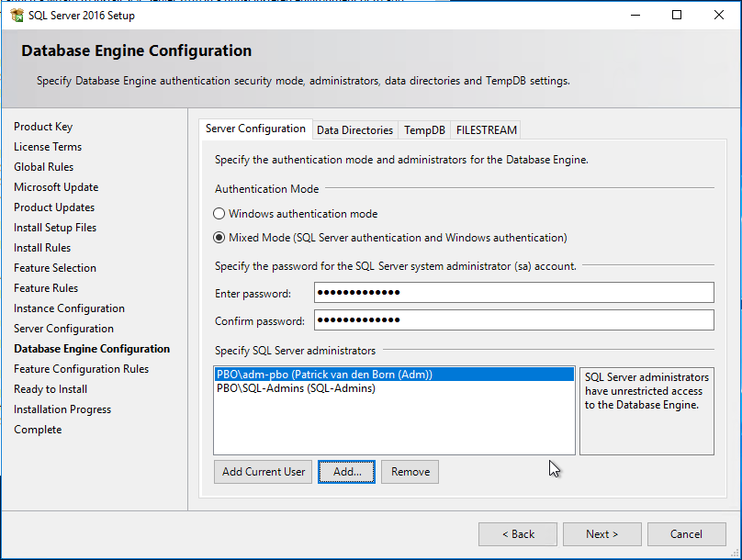
Task: Click Server Configuration step in sidebar
Action: (x=64, y=329)
